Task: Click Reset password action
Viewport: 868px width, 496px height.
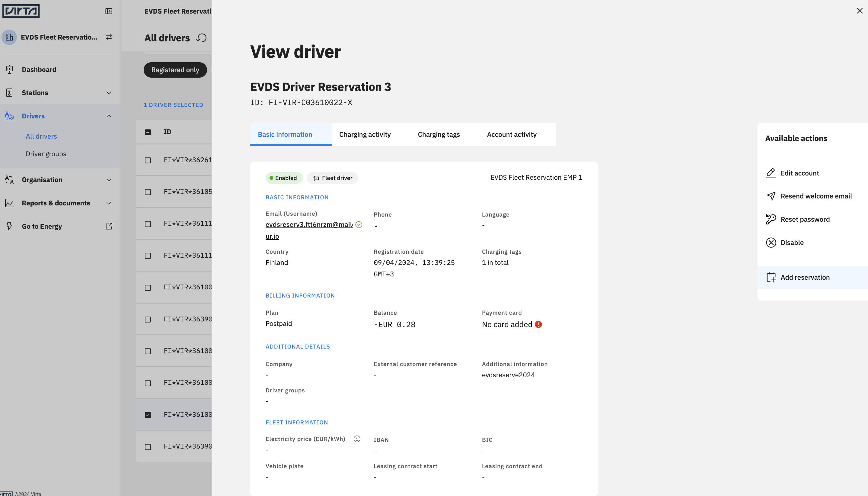Action: [x=805, y=219]
